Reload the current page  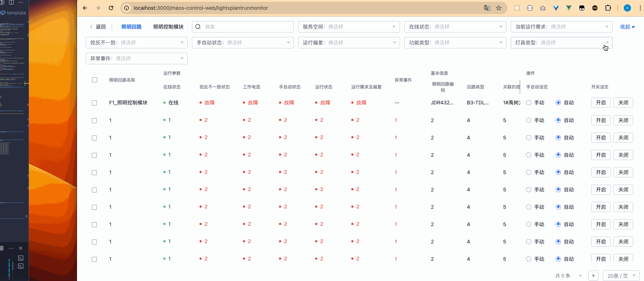[111, 8]
